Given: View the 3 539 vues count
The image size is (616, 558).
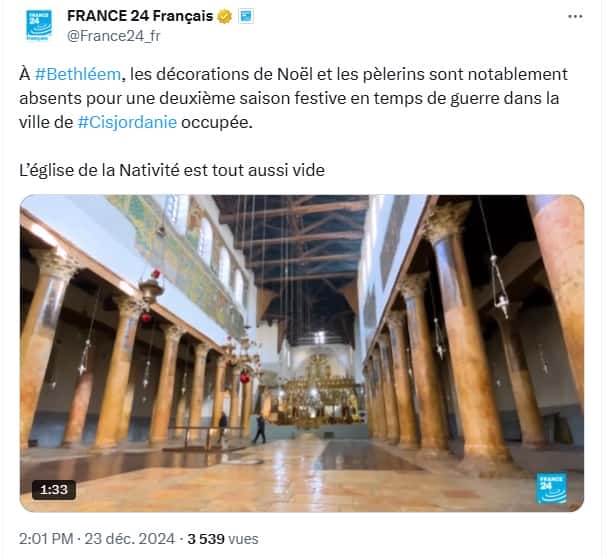Looking at the screenshot, I should [x=223, y=538].
